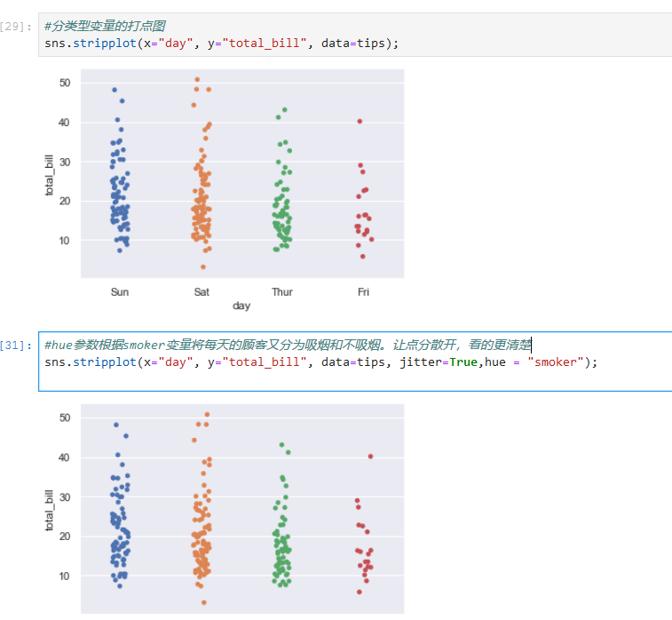The image size is (672, 620).
Task: Click the comment '#分类型变量的打点图' in the first cell
Action: tap(105, 26)
